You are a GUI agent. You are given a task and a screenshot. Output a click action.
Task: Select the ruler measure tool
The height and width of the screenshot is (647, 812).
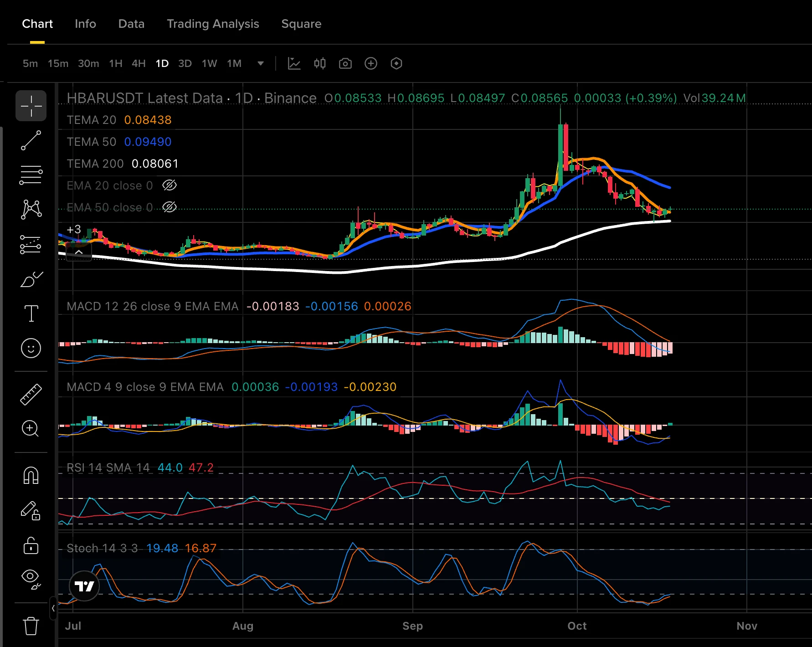tap(31, 395)
